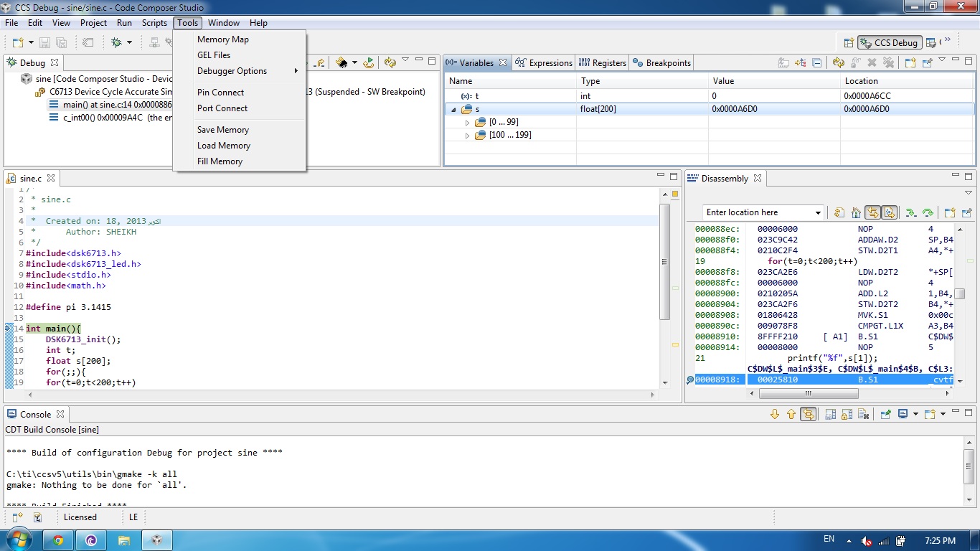
Task: Expand the [0 ... 99] array range
Action: [x=468, y=123]
